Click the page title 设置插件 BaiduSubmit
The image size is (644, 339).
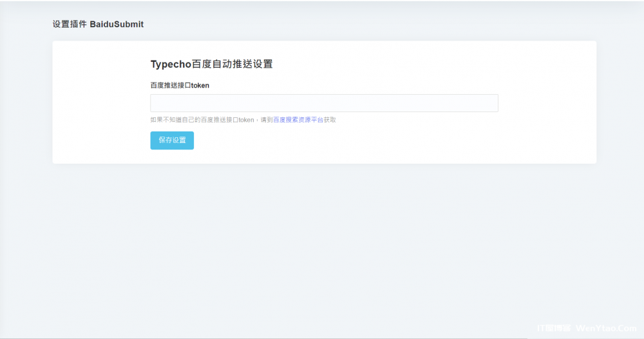click(x=98, y=24)
